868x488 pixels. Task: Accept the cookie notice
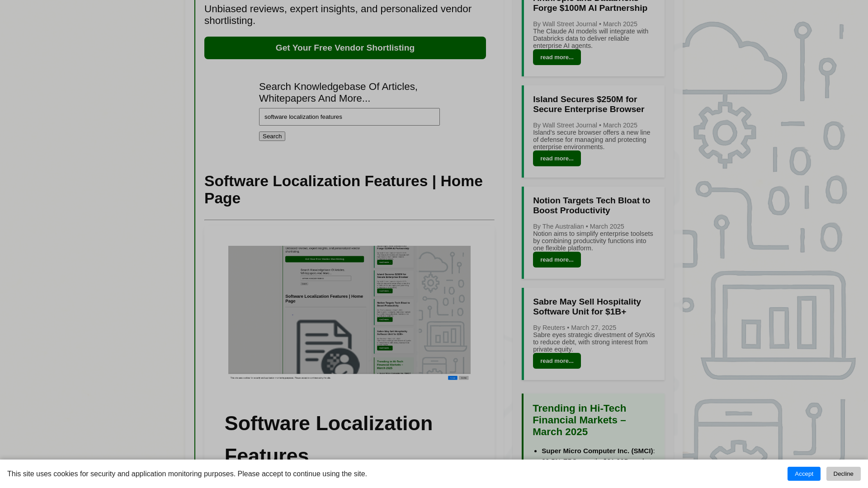[x=804, y=474]
